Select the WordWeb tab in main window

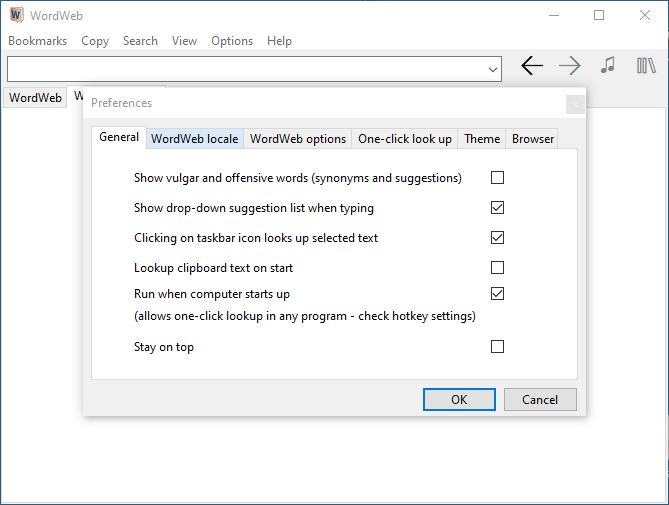(35, 98)
